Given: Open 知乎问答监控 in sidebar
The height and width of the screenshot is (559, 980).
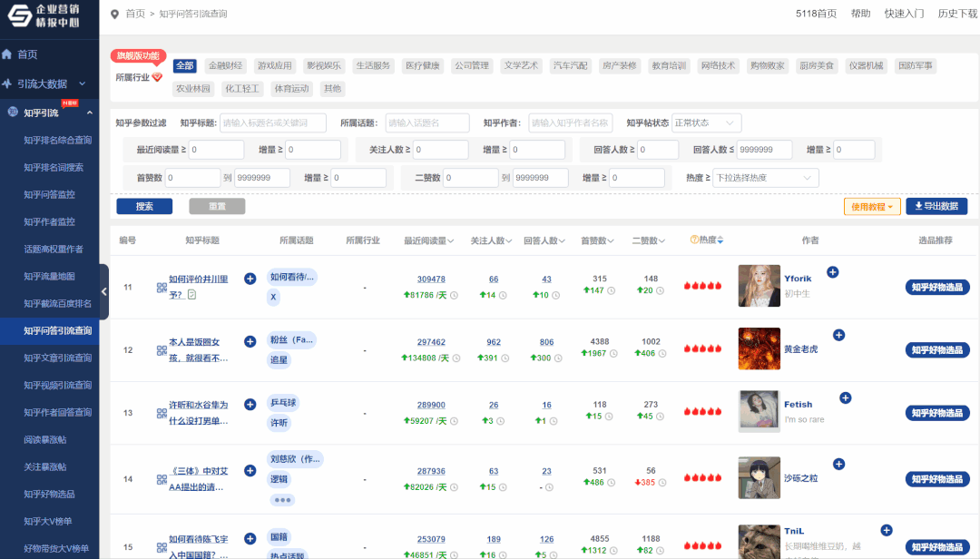Looking at the screenshot, I should click(x=49, y=194).
